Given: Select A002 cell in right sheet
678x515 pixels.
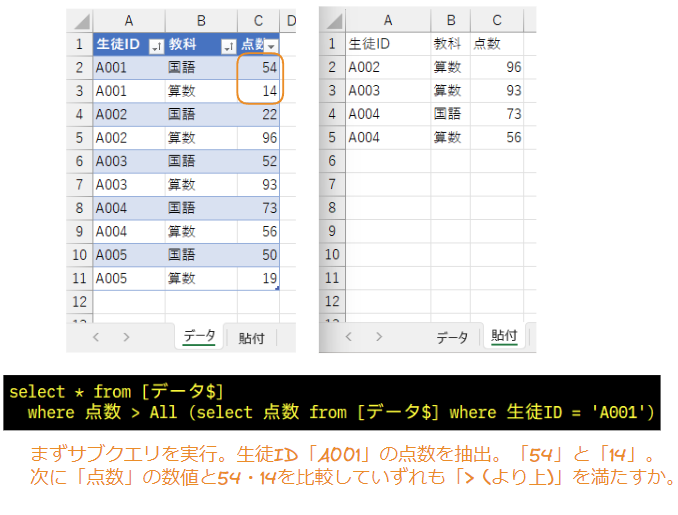Looking at the screenshot, I should (x=388, y=67).
